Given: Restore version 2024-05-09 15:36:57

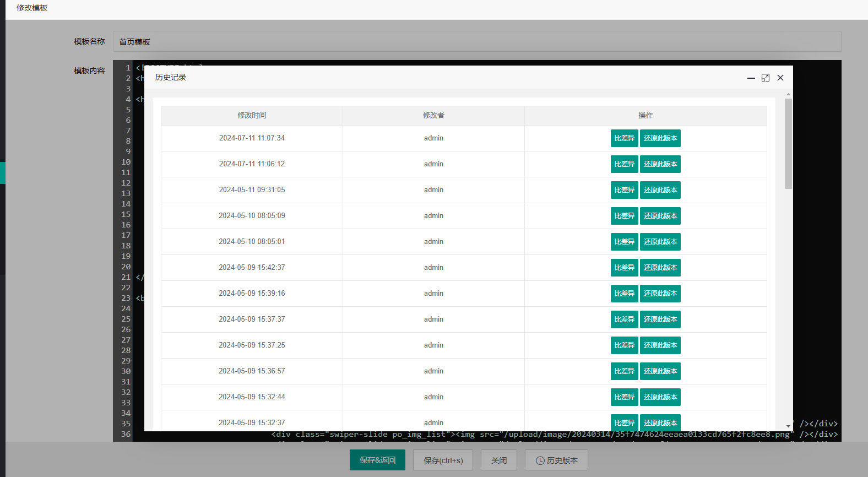Looking at the screenshot, I should (x=660, y=371).
